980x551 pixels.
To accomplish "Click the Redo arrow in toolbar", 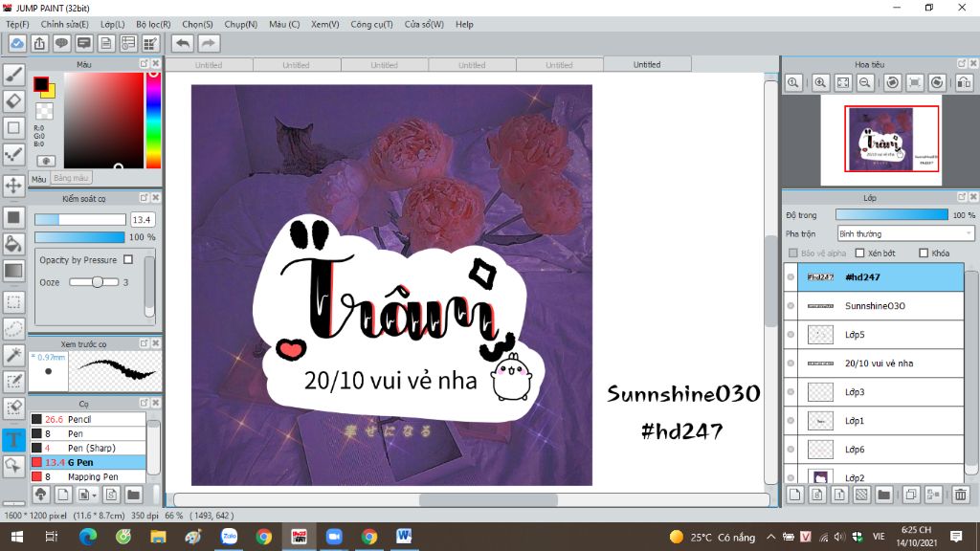I will click(209, 43).
